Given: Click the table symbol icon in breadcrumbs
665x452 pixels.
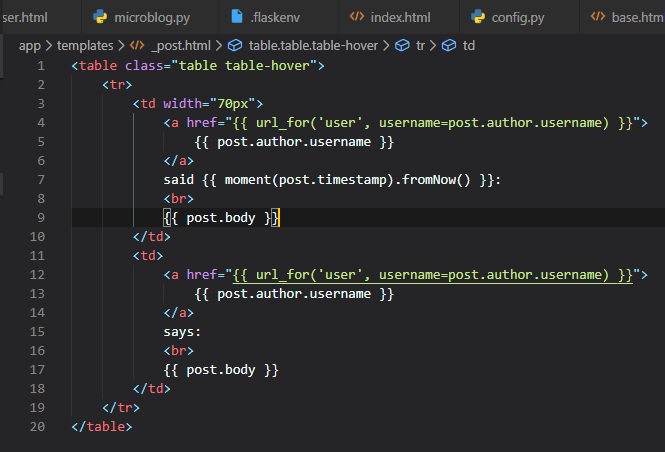Looking at the screenshot, I should [235, 45].
